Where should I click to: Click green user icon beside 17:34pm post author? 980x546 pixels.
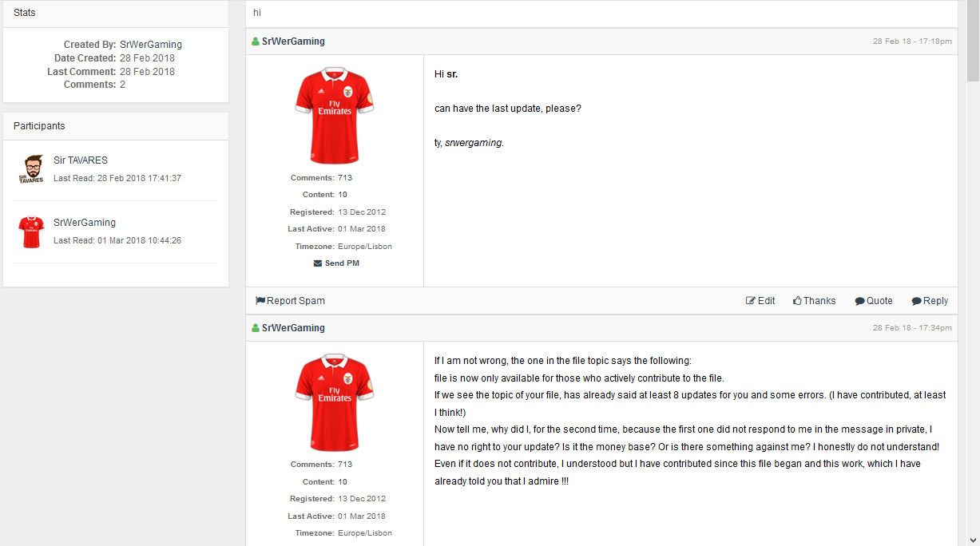(x=256, y=328)
